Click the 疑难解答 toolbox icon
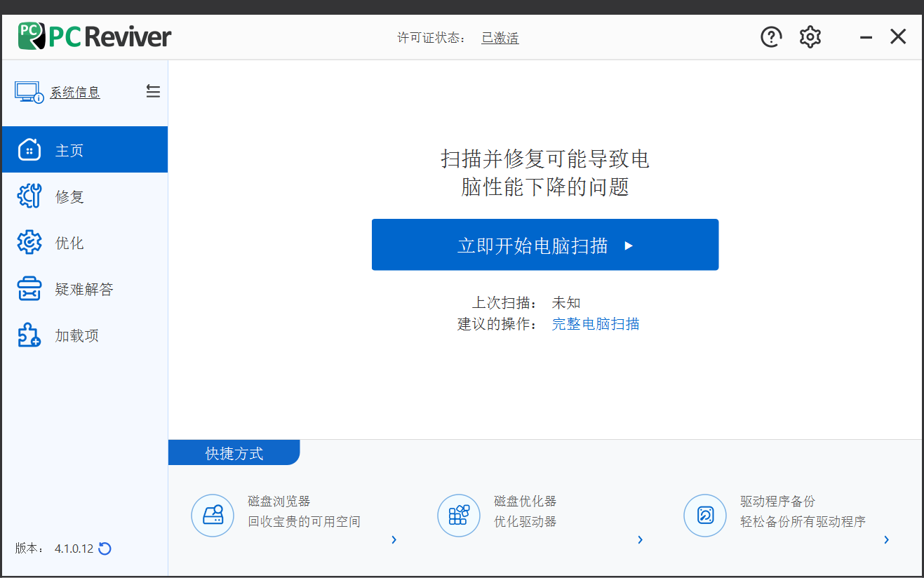This screenshot has width=924, height=578. coord(29,289)
